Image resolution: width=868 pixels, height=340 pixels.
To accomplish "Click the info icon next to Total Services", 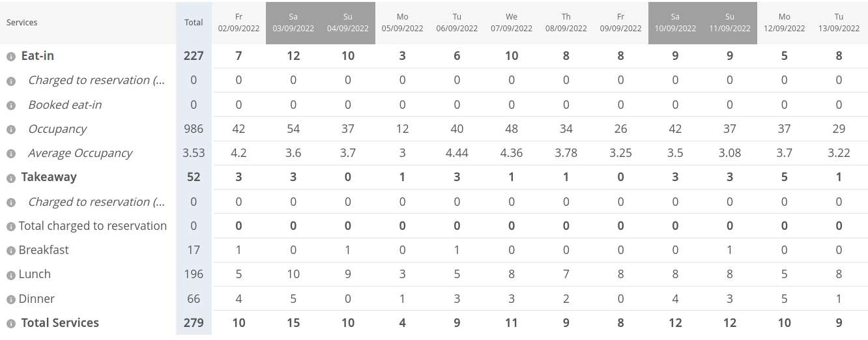I will pyautogui.click(x=11, y=324).
